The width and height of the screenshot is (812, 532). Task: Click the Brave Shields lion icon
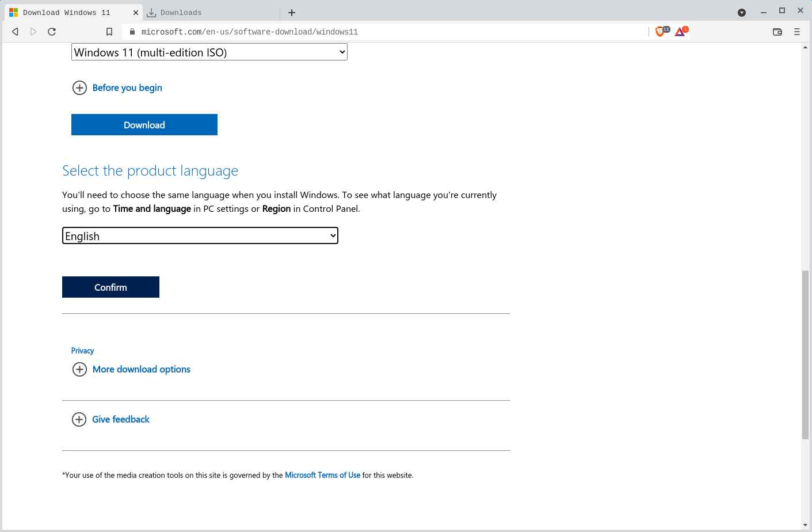click(660, 32)
